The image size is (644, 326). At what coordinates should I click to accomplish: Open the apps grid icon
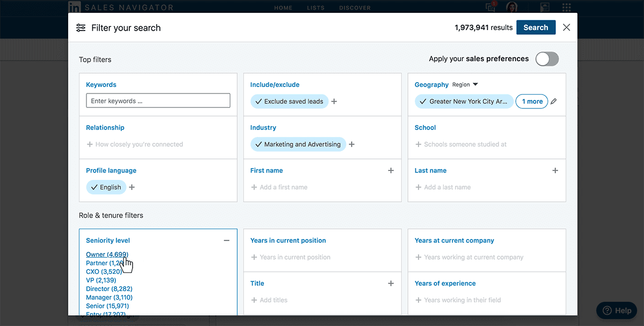click(x=567, y=8)
